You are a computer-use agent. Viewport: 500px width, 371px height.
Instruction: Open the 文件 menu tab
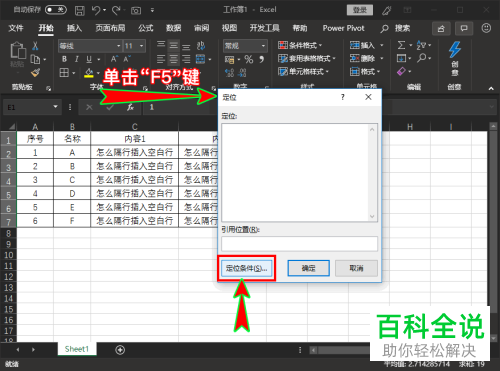click(x=16, y=28)
